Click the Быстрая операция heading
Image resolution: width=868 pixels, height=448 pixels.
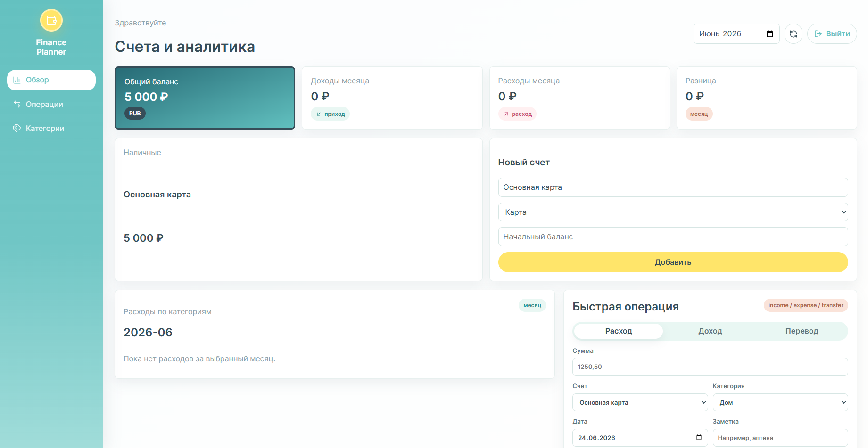626,307
